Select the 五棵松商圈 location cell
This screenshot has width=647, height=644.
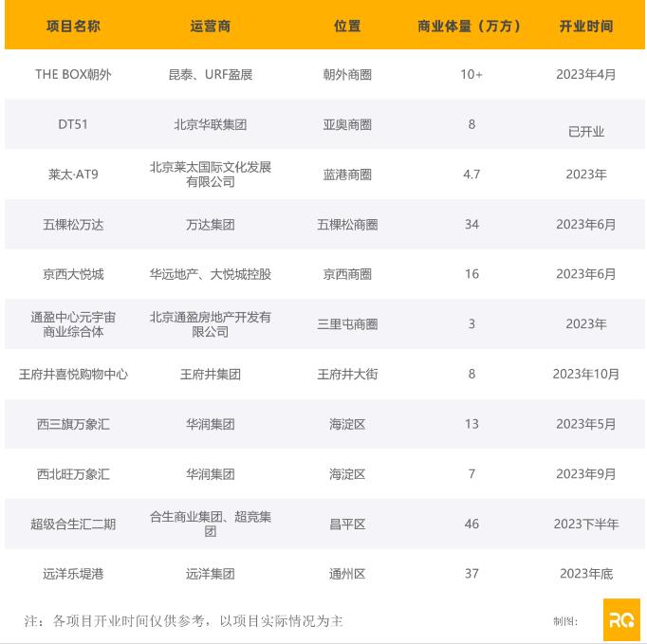347,225
